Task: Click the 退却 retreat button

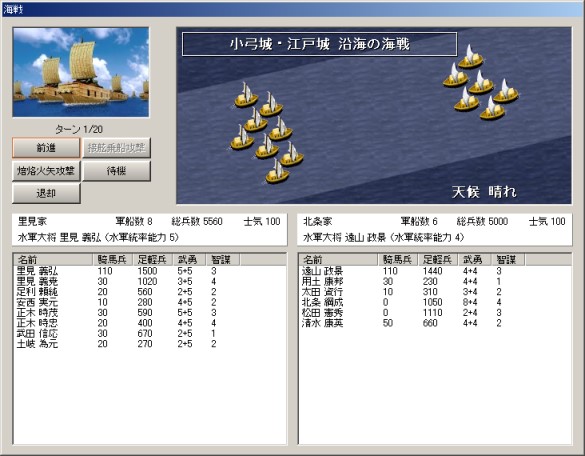Action: click(46, 193)
